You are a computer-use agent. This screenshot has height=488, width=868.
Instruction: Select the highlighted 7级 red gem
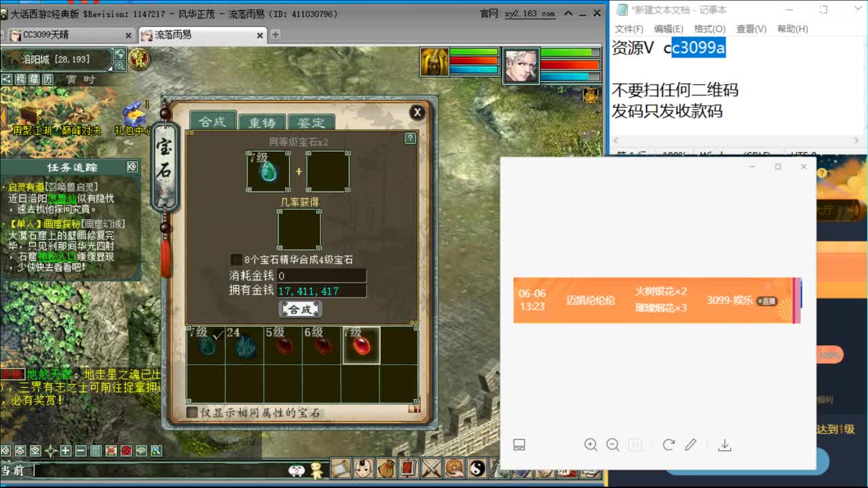pyautogui.click(x=361, y=345)
